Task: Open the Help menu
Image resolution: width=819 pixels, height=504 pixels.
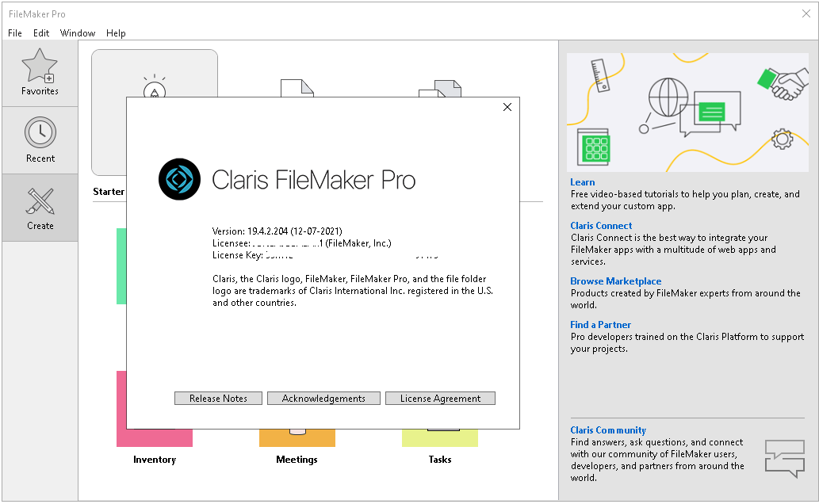Action: click(116, 33)
